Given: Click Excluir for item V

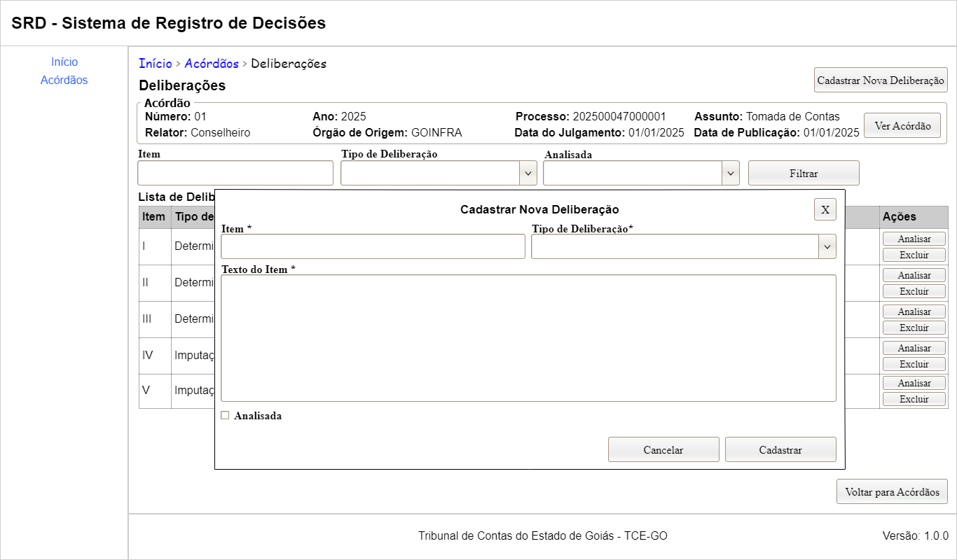Looking at the screenshot, I should click(914, 399).
